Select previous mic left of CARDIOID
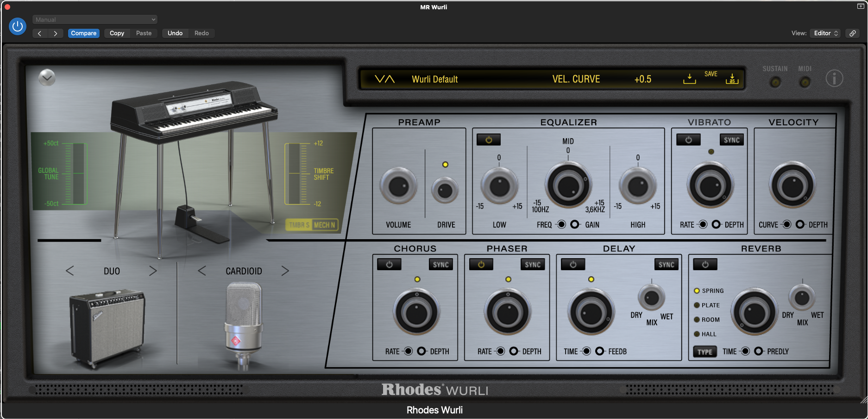The width and height of the screenshot is (868, 419). (202, 271)
